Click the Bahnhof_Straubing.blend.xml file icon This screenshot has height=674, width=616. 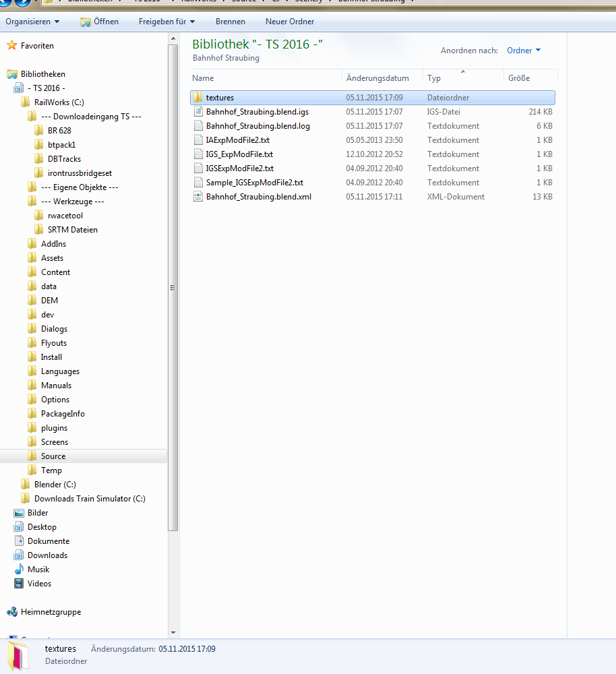point(197,196)
